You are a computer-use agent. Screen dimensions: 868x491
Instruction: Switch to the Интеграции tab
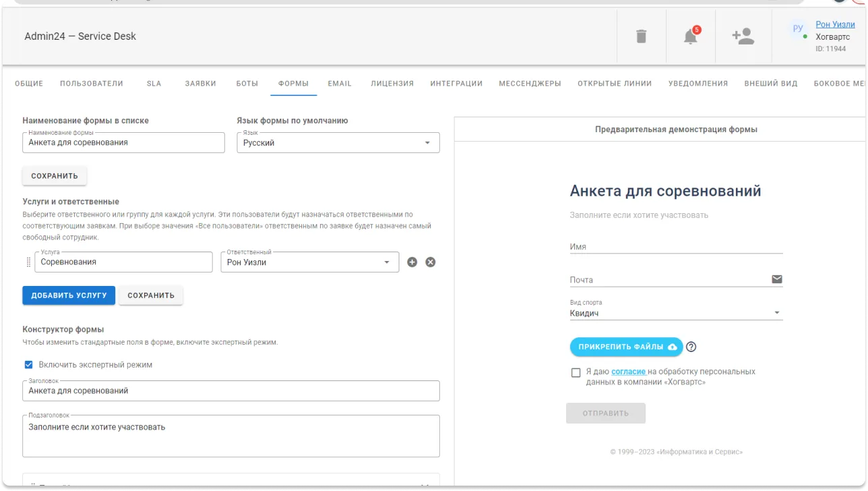pos(456,84)
